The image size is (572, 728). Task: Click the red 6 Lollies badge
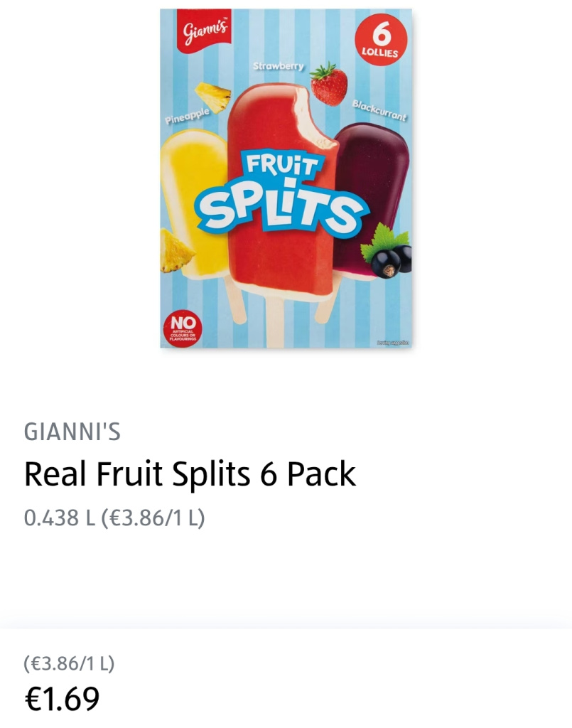pos(380,40)
